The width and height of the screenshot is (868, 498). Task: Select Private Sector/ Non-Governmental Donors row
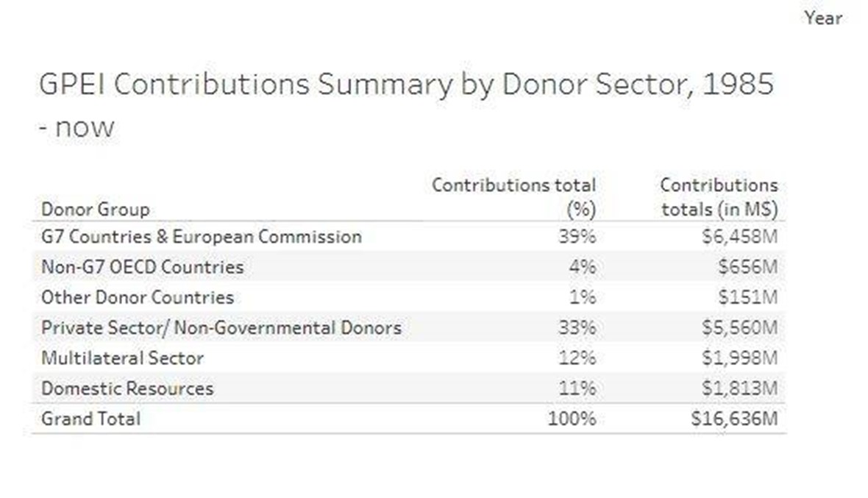pyautogui.click(x=221, y=327)
